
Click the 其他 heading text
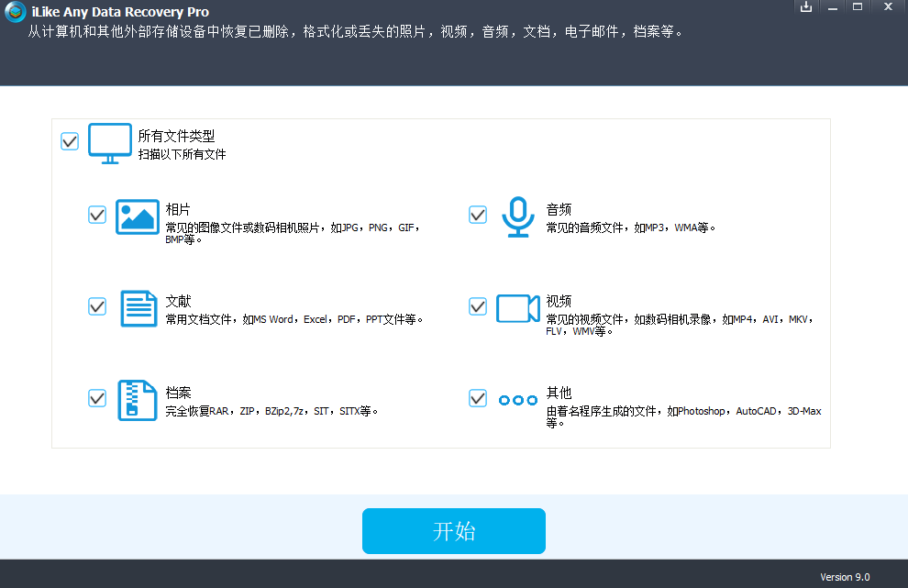click(559, 393)
